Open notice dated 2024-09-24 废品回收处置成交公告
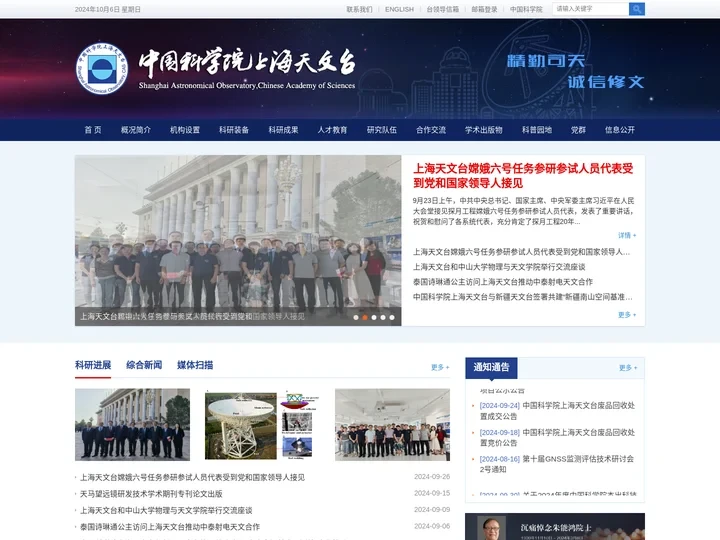 (x=557, y=411)
